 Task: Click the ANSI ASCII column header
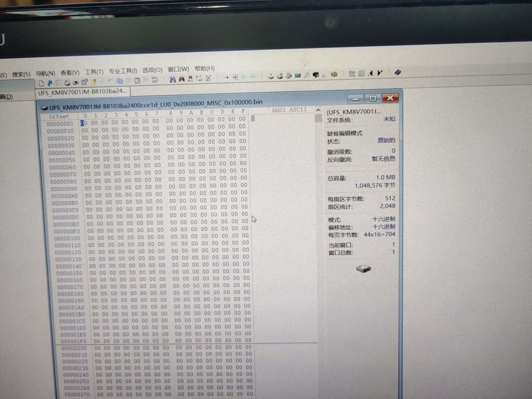289,110
